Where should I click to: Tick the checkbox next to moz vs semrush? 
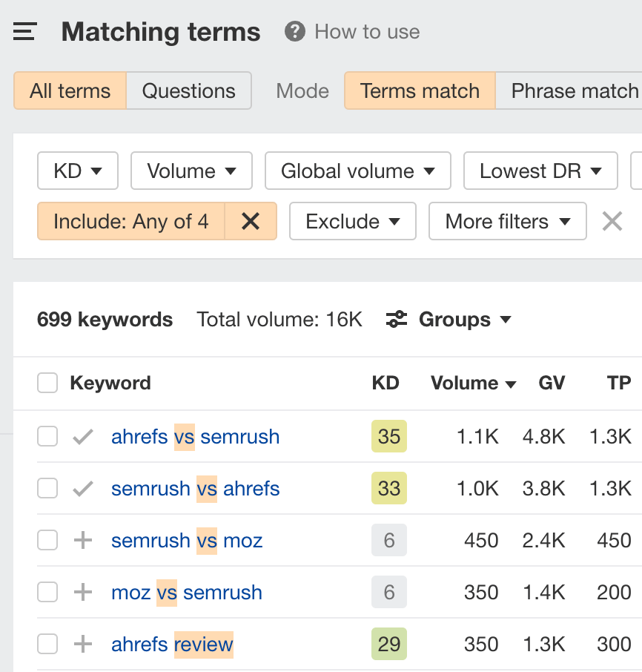[47, 592]
